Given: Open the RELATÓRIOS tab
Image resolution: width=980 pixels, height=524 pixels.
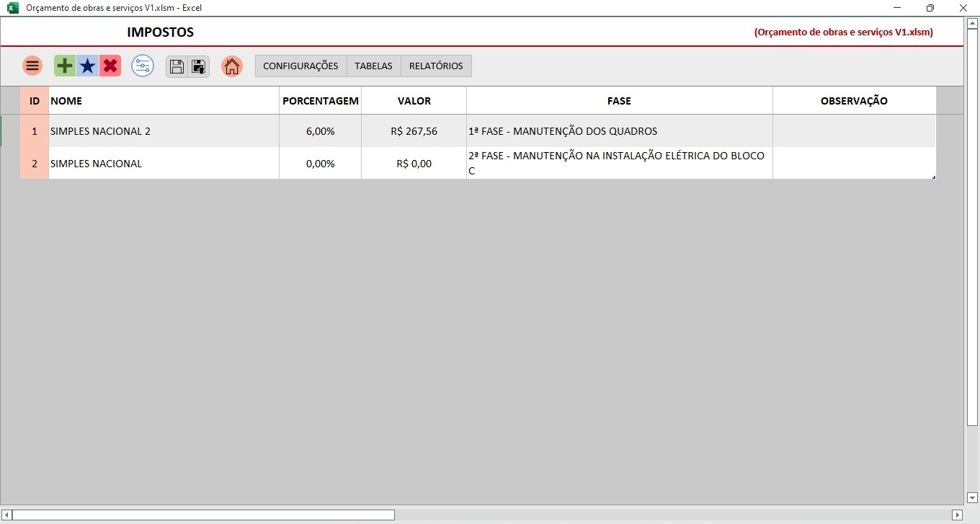Looking at the screenshot, I should click(436, 66).
